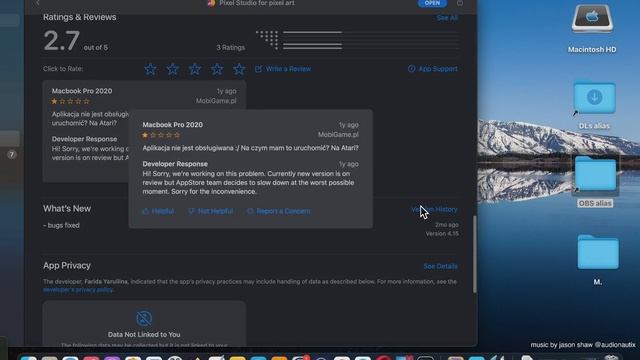640x360 pixels.
Task: Click the star rating distribution chart
Action: [357, 40]
